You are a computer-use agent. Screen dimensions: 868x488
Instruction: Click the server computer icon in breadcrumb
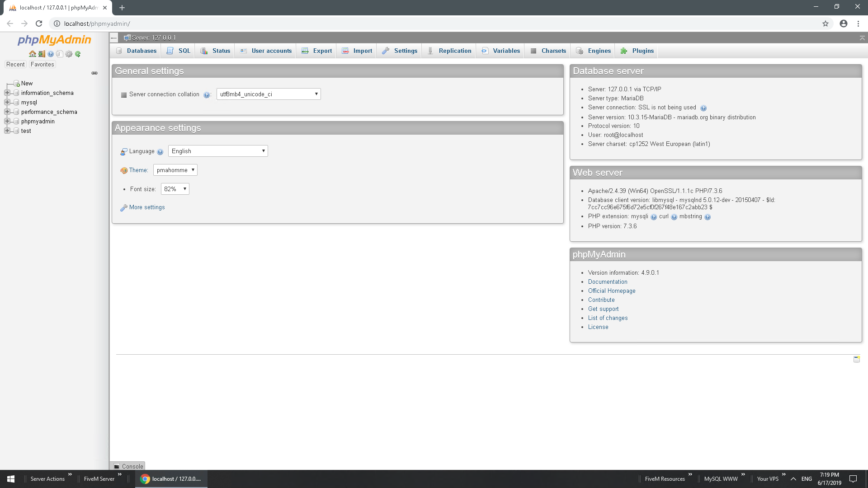127,38
